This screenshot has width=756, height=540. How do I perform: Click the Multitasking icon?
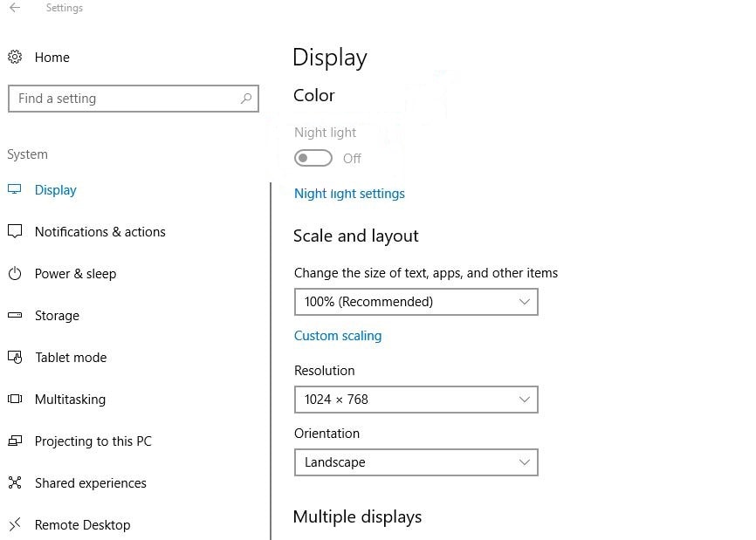pyautogui.click(x=15, y=399)
